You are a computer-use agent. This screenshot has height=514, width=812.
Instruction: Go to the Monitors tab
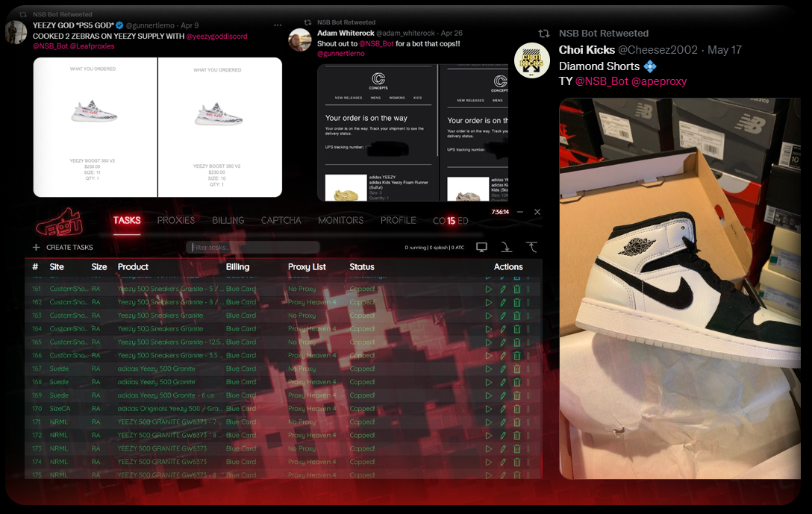[340, 220]
